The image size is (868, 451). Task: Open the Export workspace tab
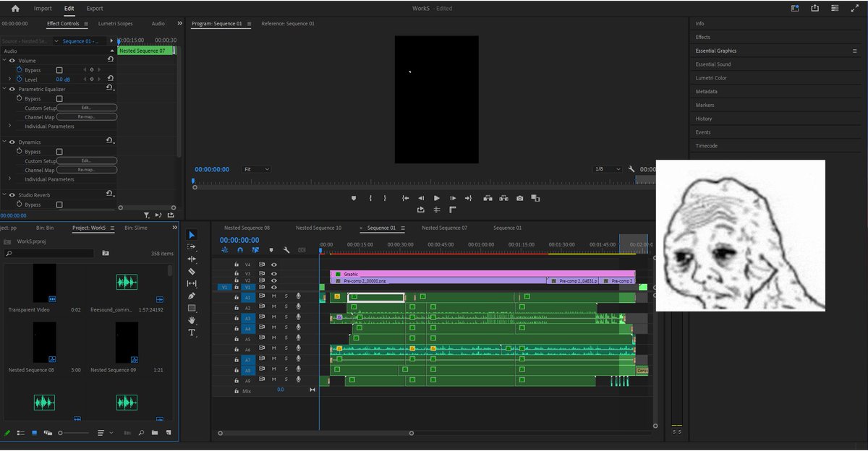pos(95,9)
